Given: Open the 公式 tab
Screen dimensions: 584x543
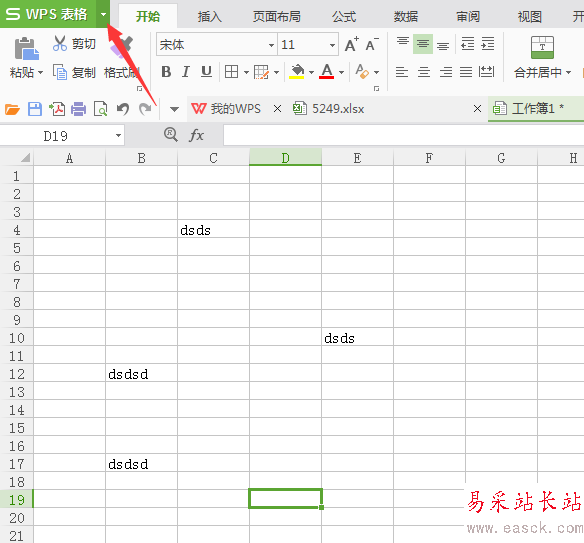Looking at the screenshot, I should click(x=344, y=16).
